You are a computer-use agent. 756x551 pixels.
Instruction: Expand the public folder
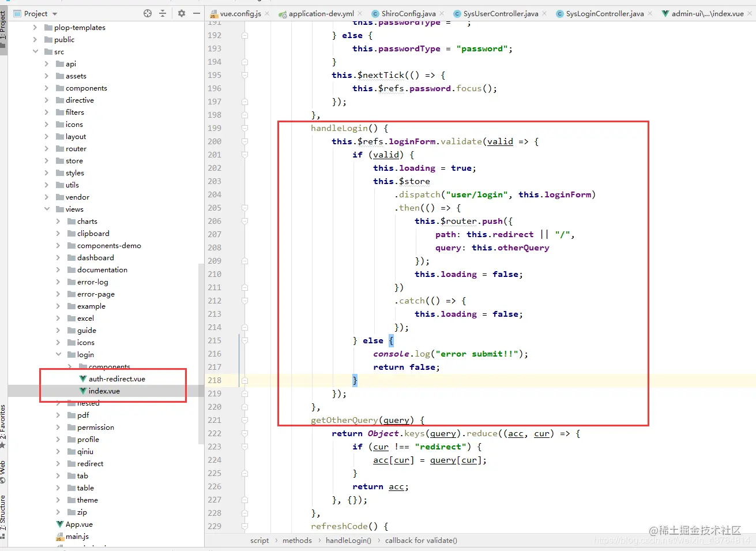pos(35,39)
